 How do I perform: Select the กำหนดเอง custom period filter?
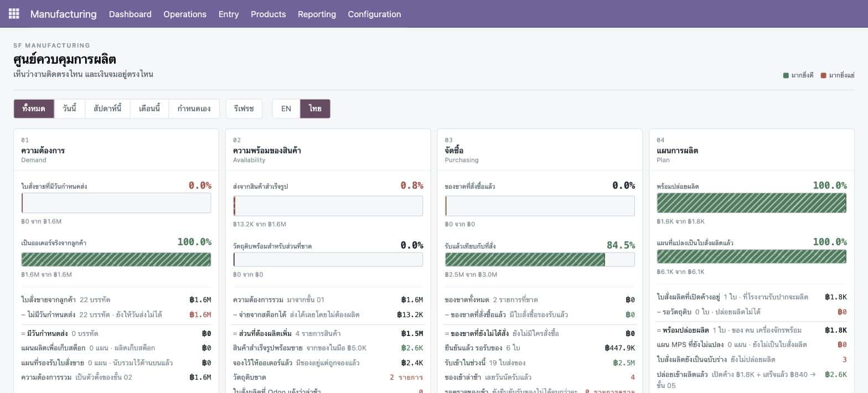pos(194,108)
